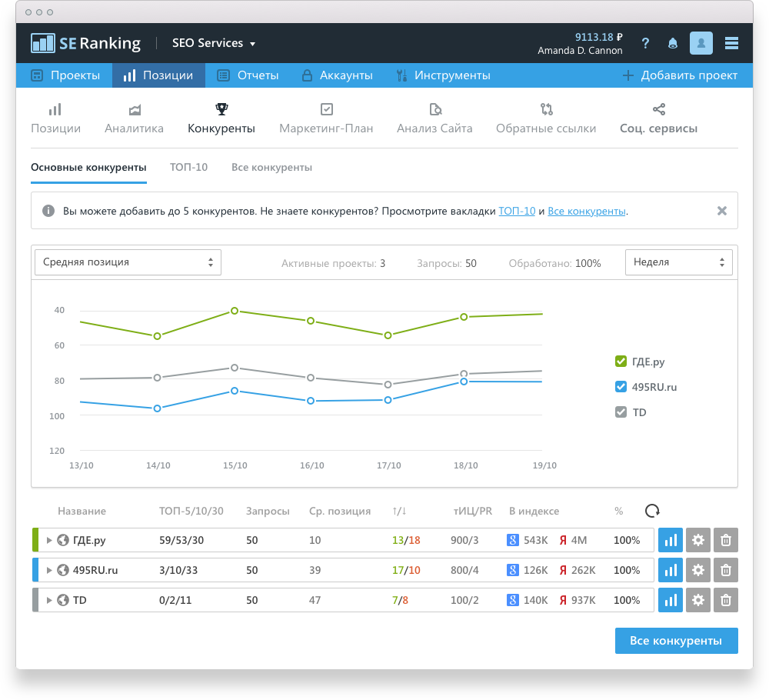Click the globe icon next to ГДЕ.ру
This screenshot has height=700, width=769.
click(63, 540)
